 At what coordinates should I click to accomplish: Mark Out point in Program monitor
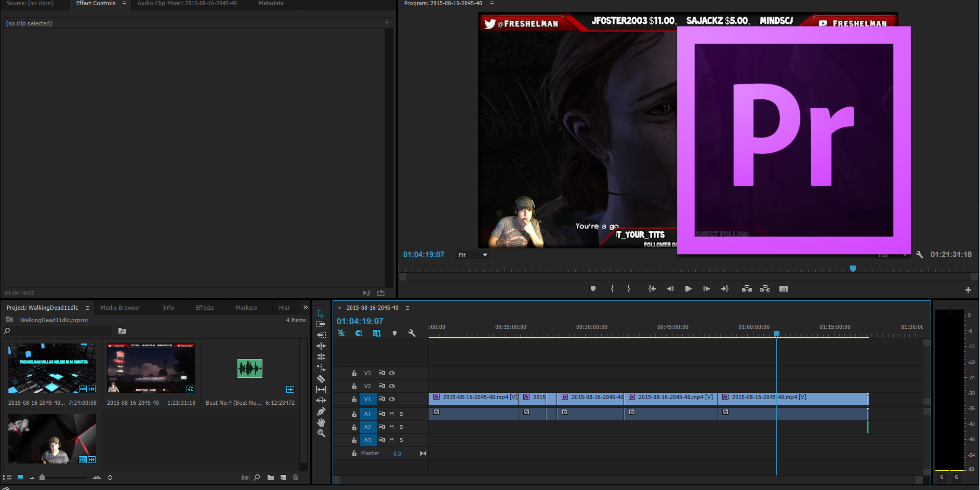(x=629, y=289)
